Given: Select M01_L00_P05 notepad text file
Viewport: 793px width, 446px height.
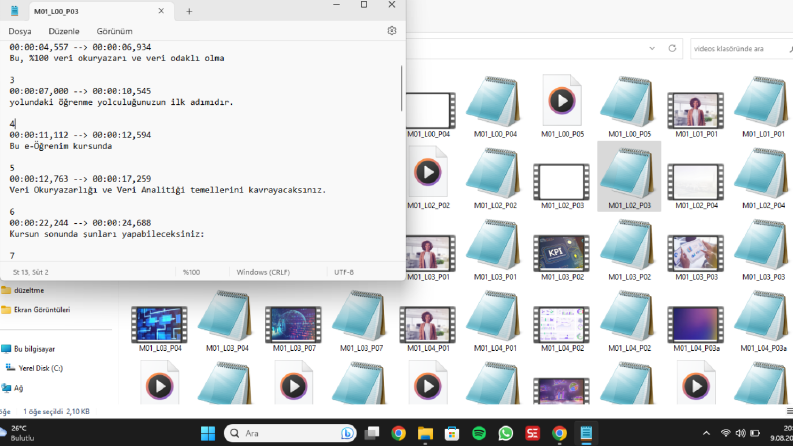Looking at the screenshot, I should pyautogui.click(x=629, y=107).
